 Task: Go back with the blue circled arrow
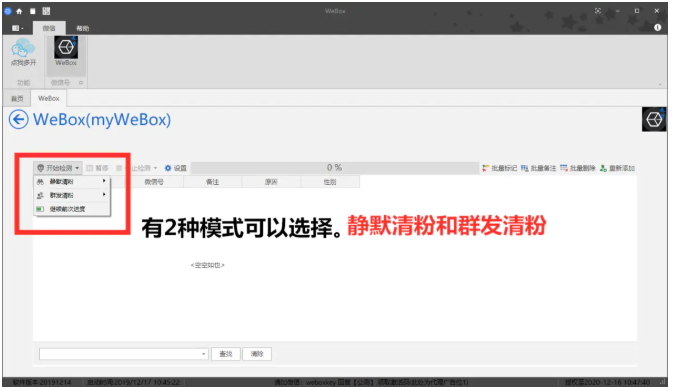(18, 120)
